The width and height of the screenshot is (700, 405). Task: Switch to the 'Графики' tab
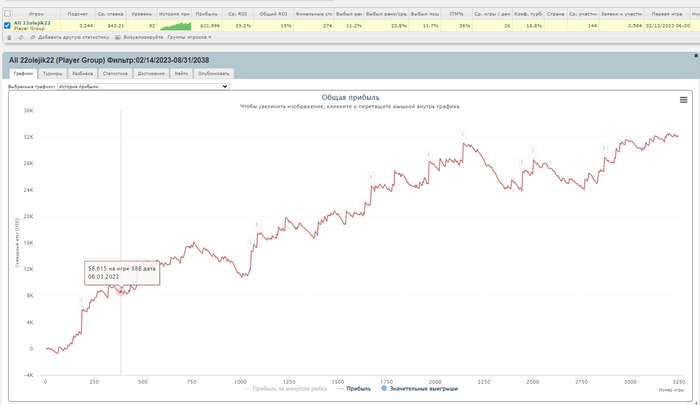coord(23,74)
